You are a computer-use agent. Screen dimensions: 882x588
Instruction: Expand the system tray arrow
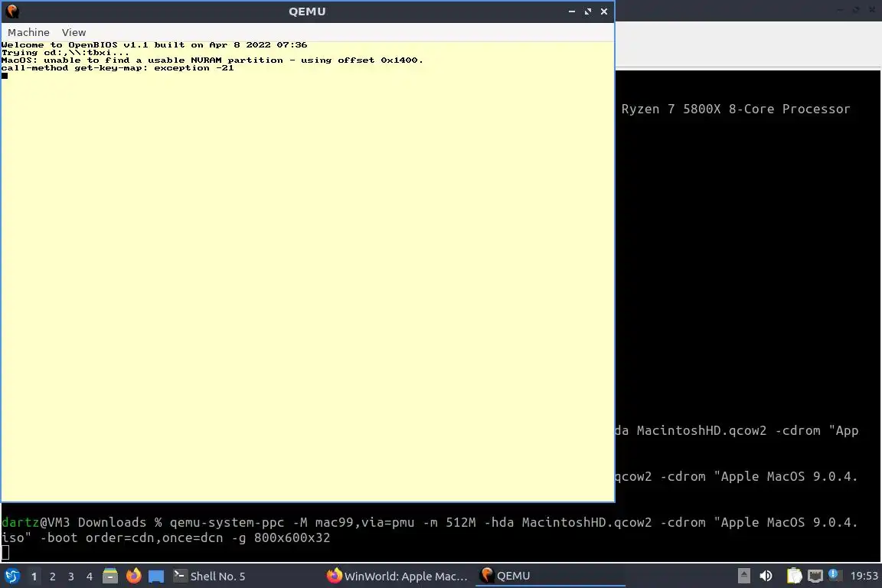(x=743, y=577)
